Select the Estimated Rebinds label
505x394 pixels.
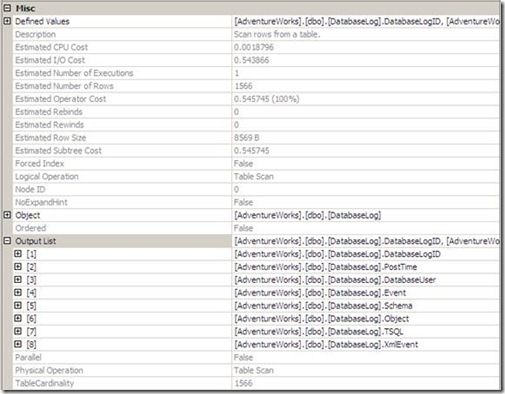(49, 112)
